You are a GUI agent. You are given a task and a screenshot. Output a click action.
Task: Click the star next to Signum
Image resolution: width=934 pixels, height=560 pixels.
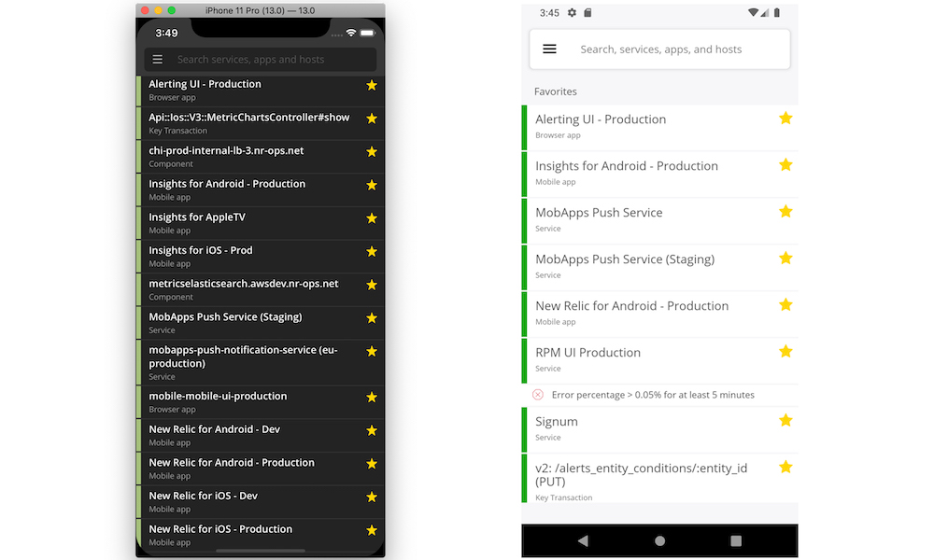tap(785, 420)
